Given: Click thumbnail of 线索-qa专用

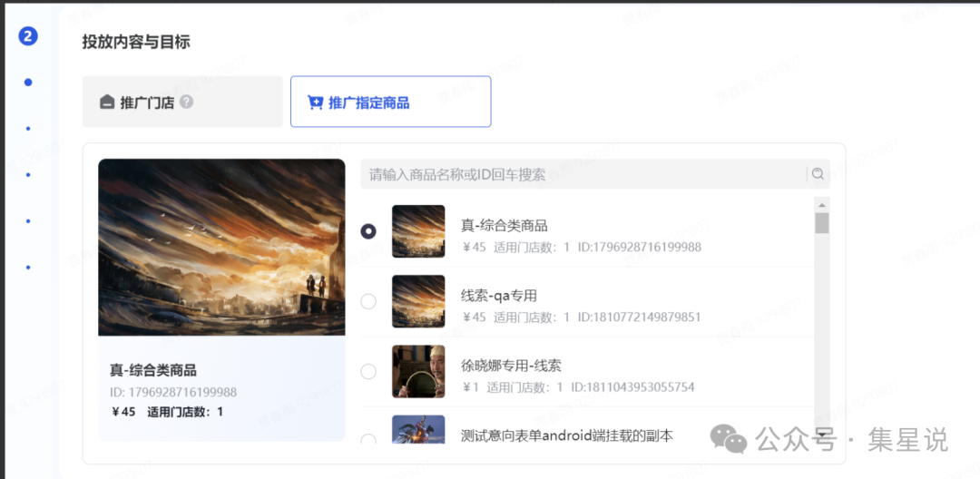Looking at the screenshot, I should [418, 301].
